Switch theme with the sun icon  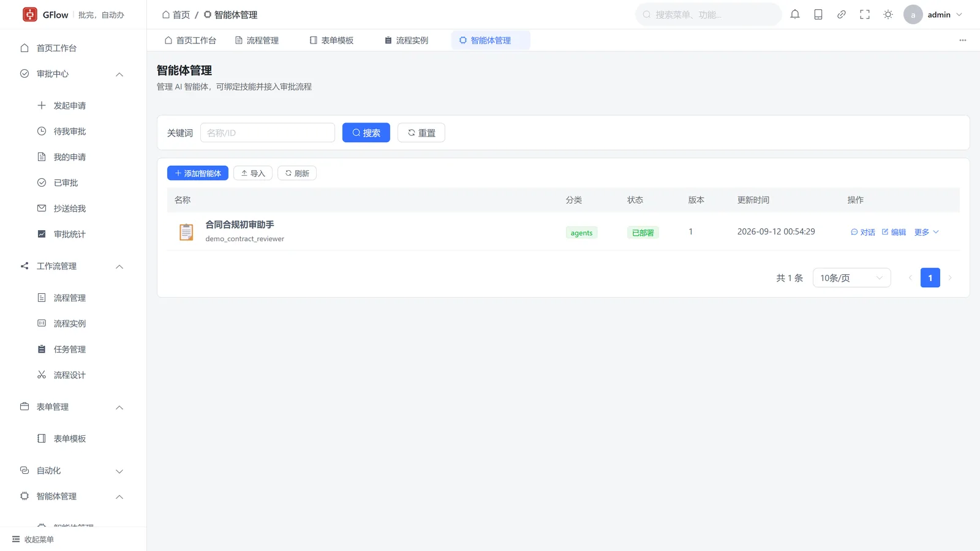[888, 15]
